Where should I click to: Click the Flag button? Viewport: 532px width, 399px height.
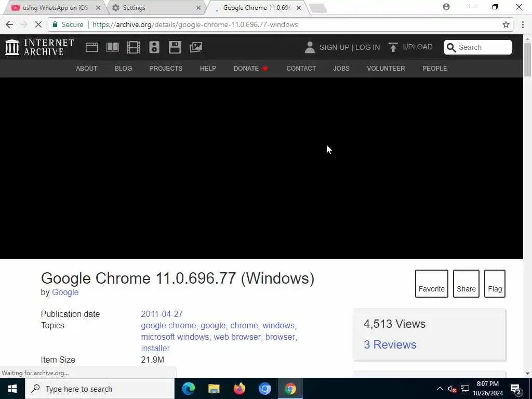(x=495, y=284)
